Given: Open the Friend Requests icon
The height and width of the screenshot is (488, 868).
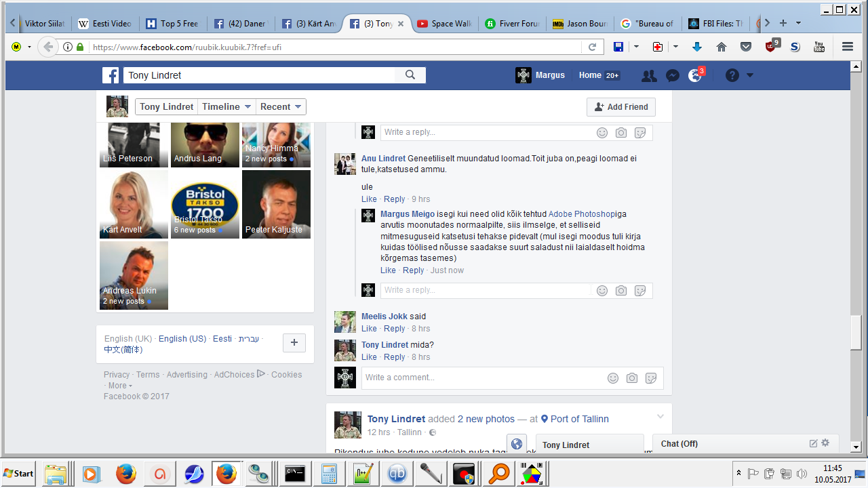Looking at the screenshot, I should pos(649,76).
